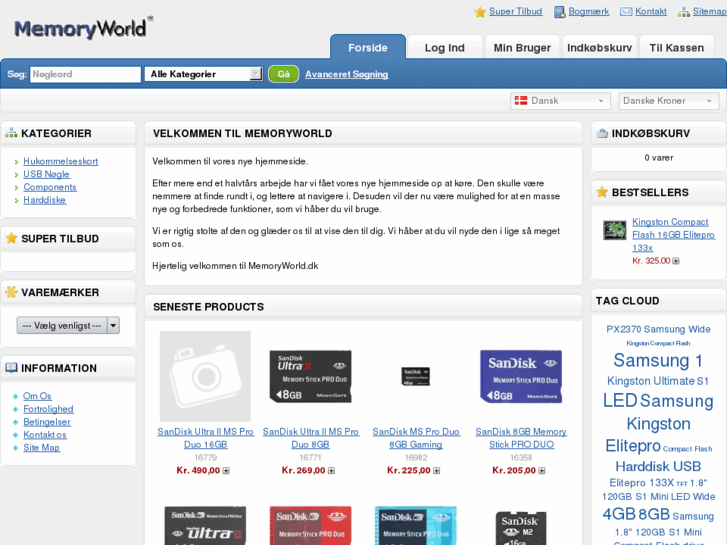The height and width of the screenshot is (545, 727).
Task: Click the Super Tilbud star icon in header
Action: click(x=479, y=12)
